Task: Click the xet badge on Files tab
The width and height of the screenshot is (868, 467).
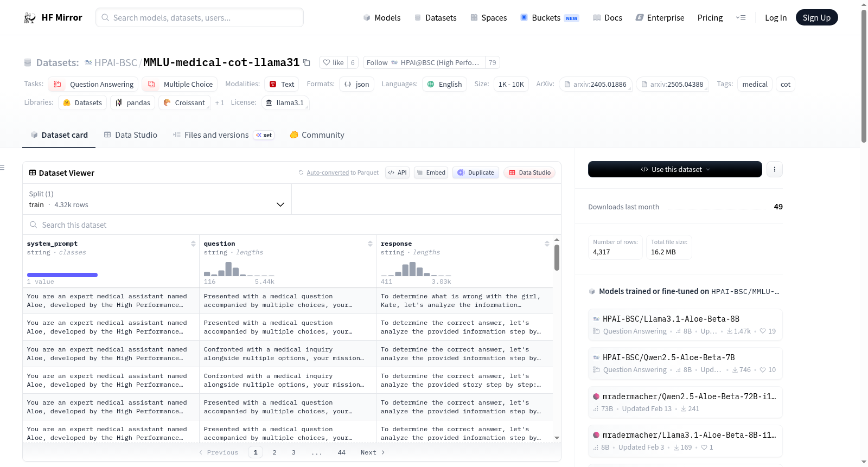Action: [264, 135]
